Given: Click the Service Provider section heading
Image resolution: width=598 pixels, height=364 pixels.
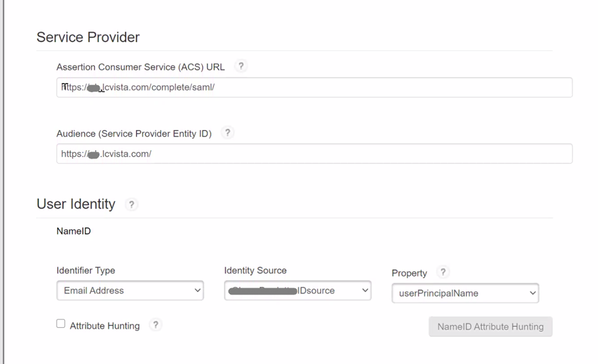Looking at the screenshot, I should pyautogui.click(x=88, y=37).
